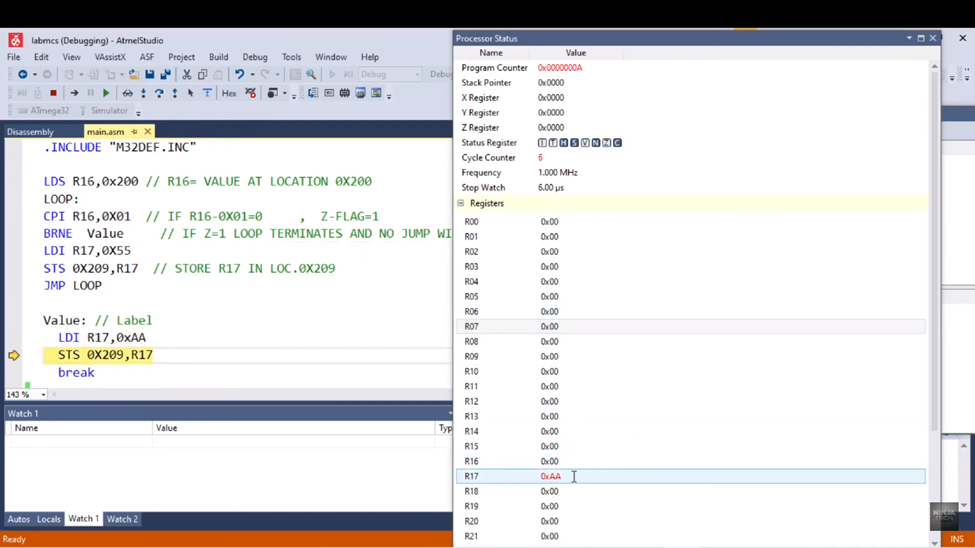Click the Copy icon in the toolbar
The width and height of the screenshot is (975, 548).
click(x=202, y=75)
